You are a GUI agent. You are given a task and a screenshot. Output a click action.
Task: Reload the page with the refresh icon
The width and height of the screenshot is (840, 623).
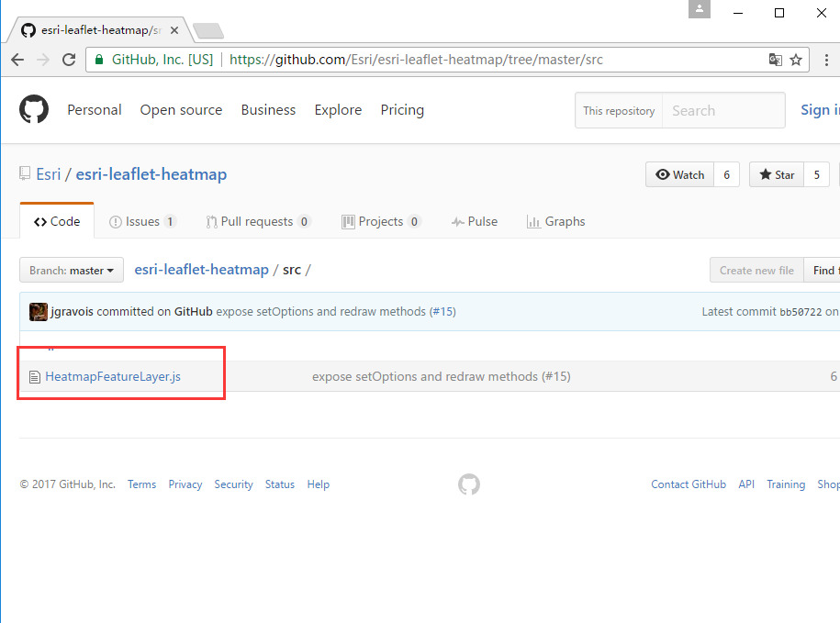(69, 60)
